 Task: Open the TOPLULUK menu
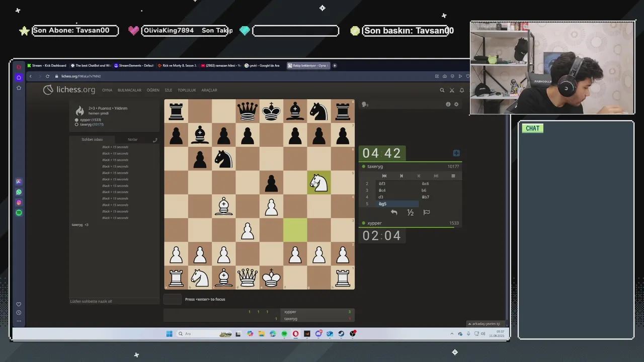(187, 90)
